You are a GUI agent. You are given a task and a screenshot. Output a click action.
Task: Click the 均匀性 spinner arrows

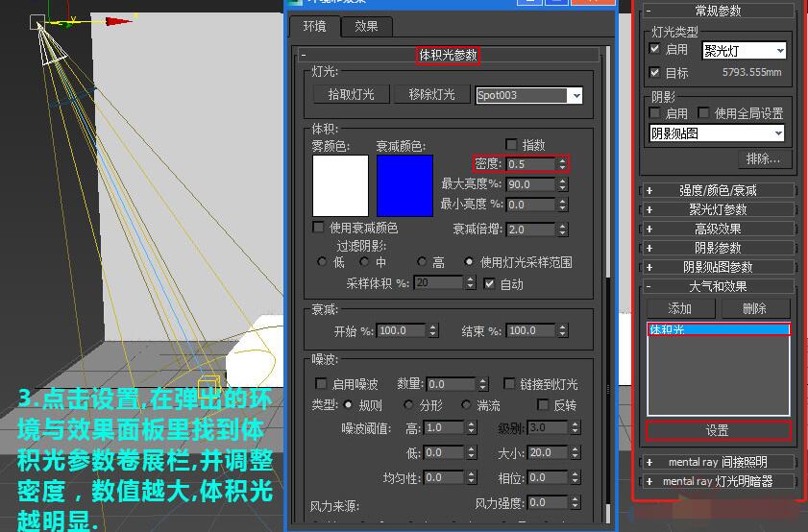click(472, 477)
